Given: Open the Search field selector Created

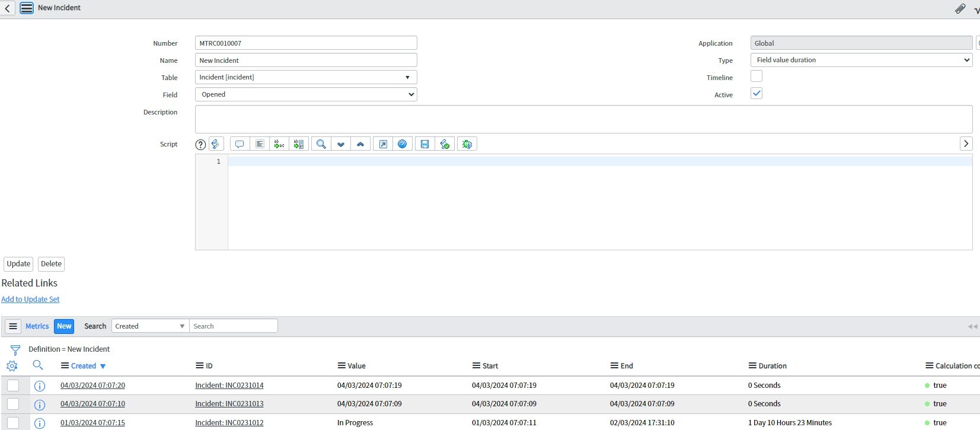Looking at the screenshot, I should (x=150, y=326).
